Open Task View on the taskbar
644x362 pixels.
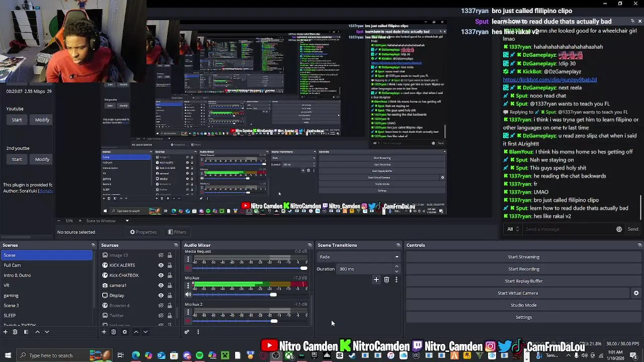coord(121,355)
